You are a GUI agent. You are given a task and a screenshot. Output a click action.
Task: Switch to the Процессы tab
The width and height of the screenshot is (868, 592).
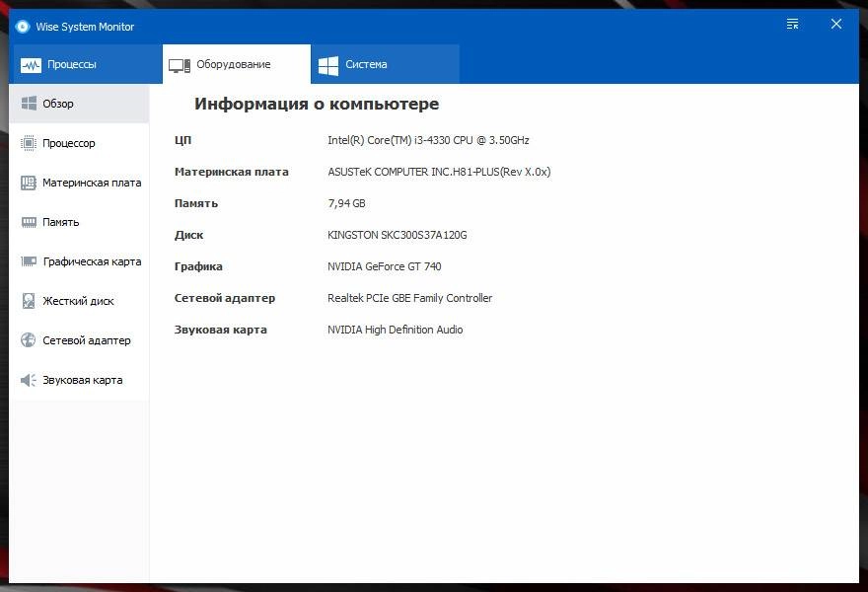point(86,64)
